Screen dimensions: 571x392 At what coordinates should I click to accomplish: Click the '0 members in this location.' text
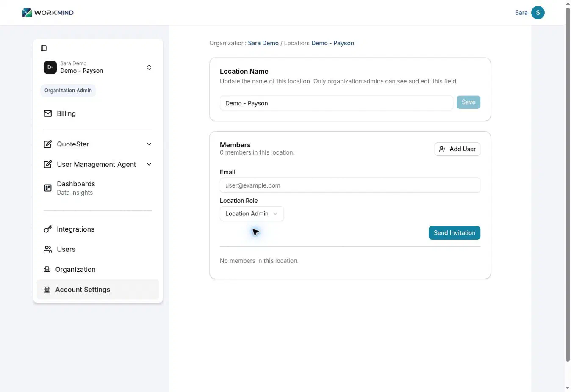257,152
